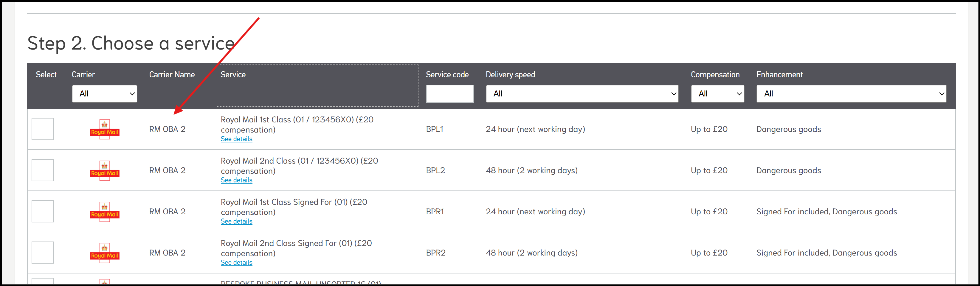Open the Carrier filter dropdown
Viewport: 980px width, 286px height.
point(105,94)
